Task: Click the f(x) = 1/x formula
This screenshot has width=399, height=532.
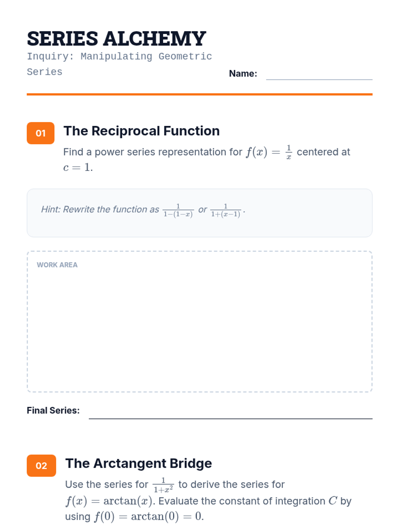Action: point(269,152)
